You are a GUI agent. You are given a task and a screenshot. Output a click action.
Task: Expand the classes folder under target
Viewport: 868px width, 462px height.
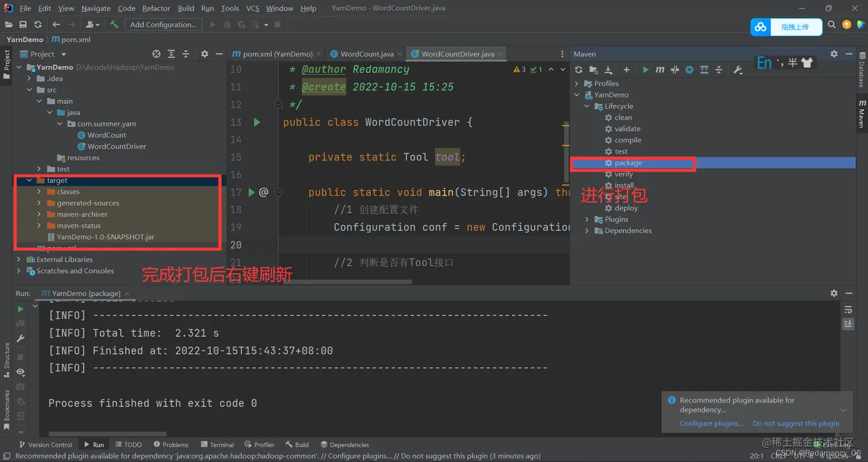38,191
